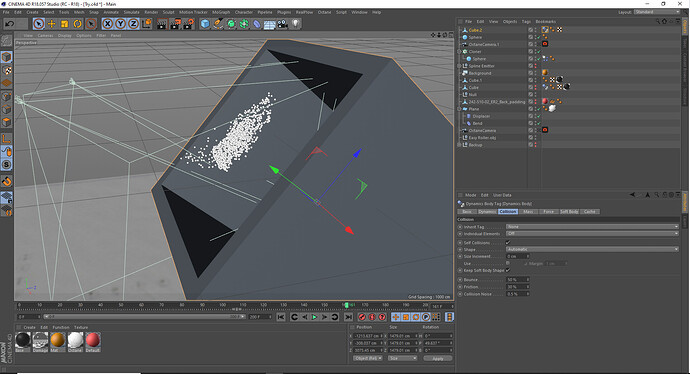Click the Enable Snap S icon
This screenshot has height=374, width=690.
pos(7,165)
